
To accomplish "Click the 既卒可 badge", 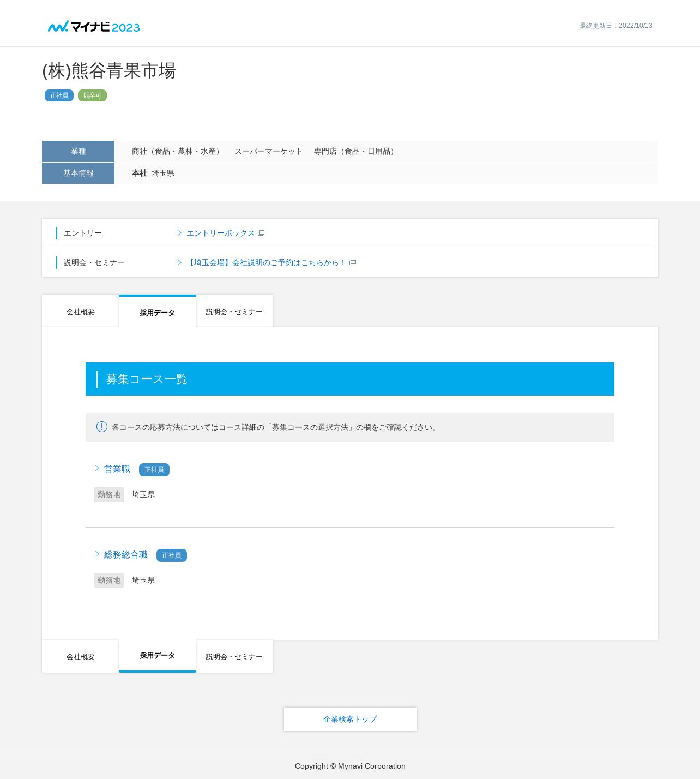I will [92, 95].
